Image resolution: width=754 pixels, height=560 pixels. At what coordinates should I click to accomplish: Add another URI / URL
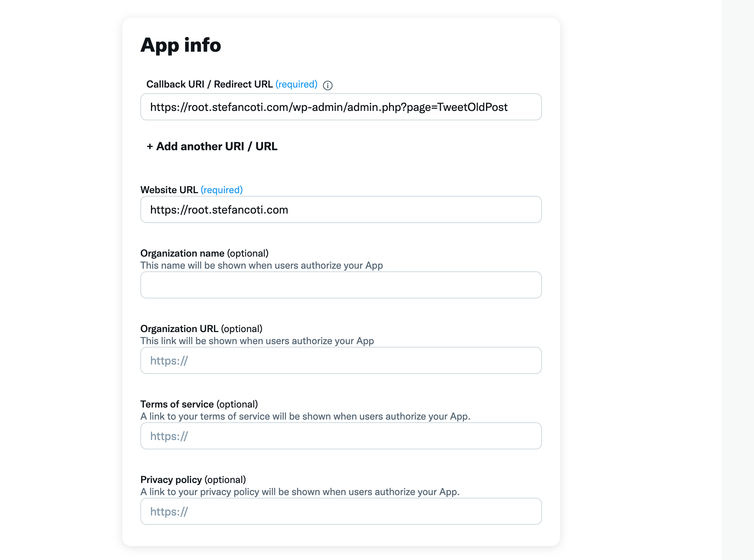212,146
